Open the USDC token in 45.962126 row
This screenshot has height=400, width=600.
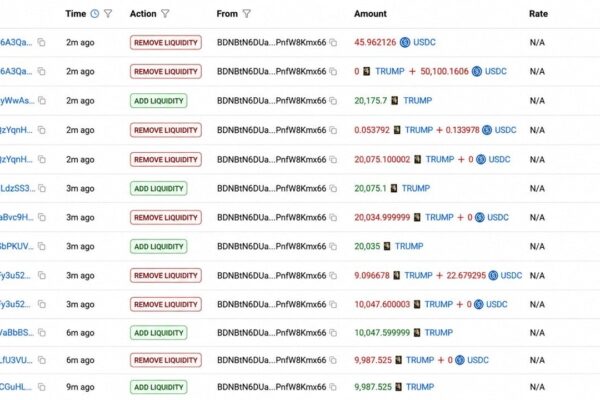424,42
